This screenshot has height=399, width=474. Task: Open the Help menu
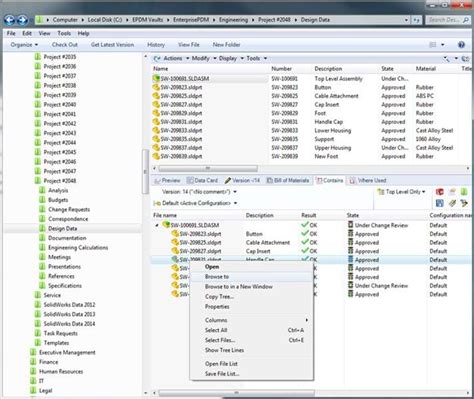click(x=83, y=33)
